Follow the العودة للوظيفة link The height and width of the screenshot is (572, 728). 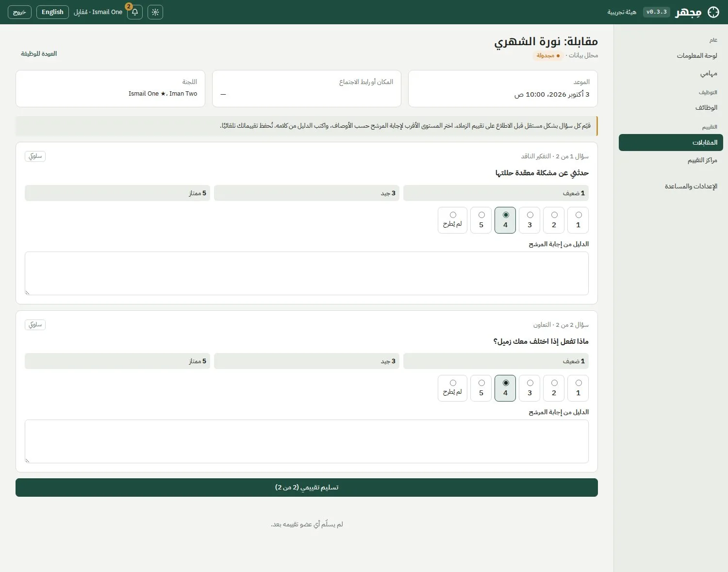pos(39,54)
